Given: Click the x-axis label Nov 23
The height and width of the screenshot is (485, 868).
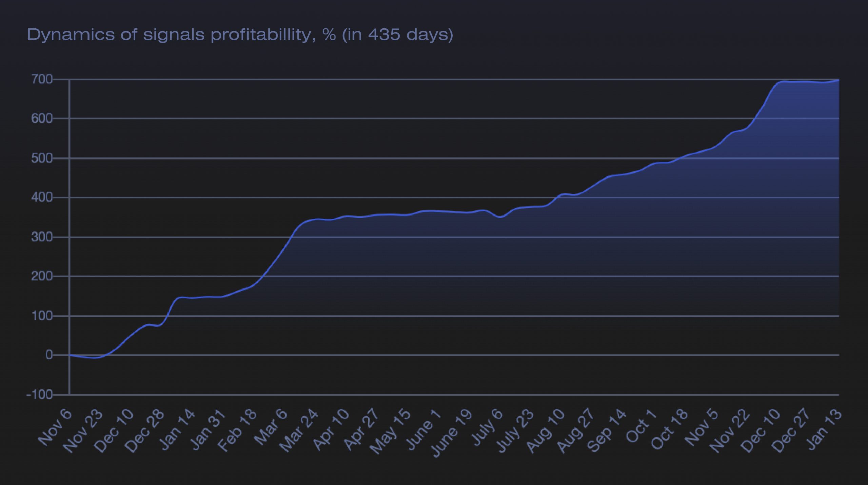Looking at the screenshot, I should (83, 431).
